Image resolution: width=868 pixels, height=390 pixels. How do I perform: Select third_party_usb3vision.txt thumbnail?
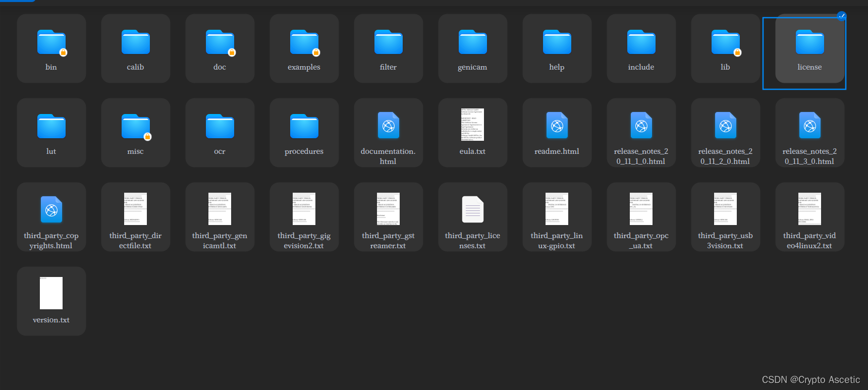[726, 209]
